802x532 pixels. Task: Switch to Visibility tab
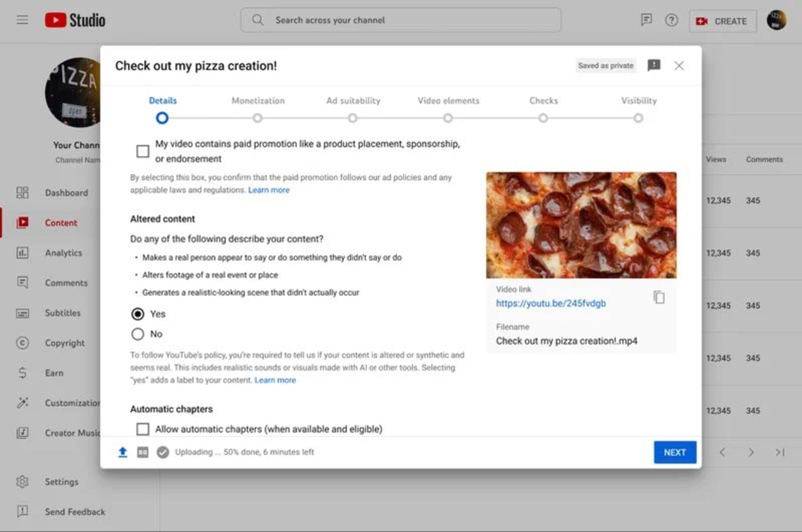pos(639,100)
